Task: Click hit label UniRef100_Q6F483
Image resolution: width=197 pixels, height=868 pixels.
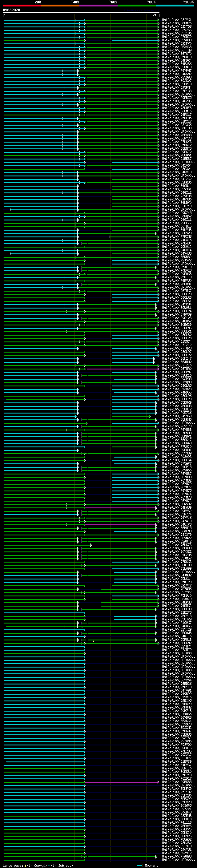Action: coord(177,135)
